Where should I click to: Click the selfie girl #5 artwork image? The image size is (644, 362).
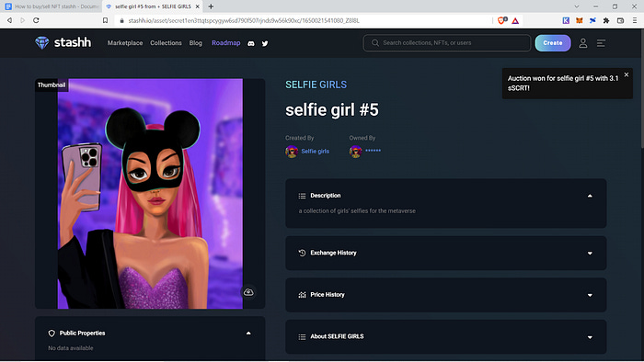point(150,194)
